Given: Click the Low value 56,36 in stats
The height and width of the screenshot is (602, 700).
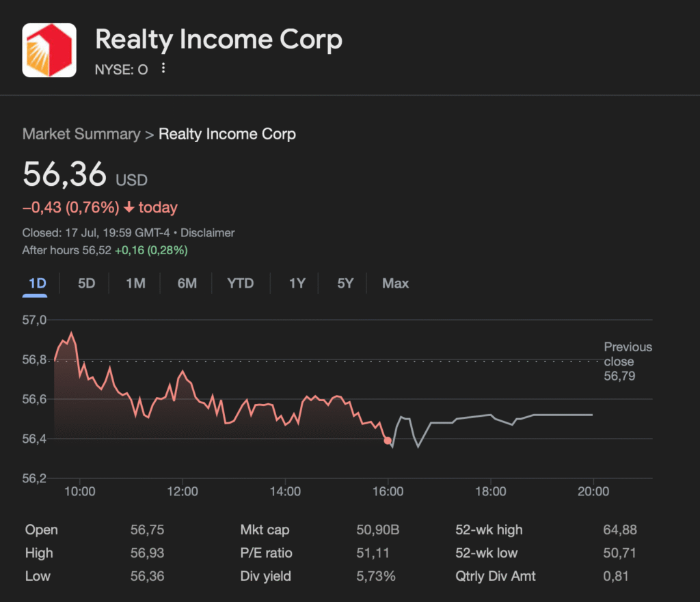Looking at the screenshot, I should [148, 576].
